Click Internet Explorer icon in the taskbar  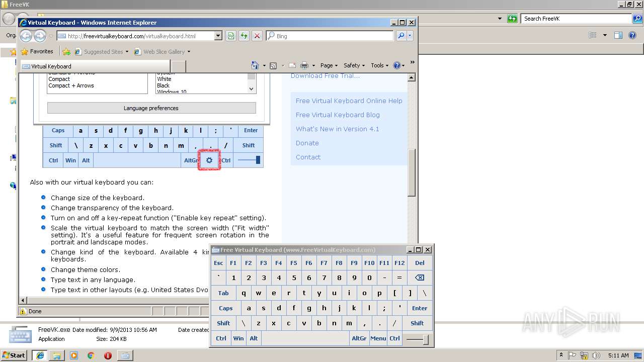(40, 355)
